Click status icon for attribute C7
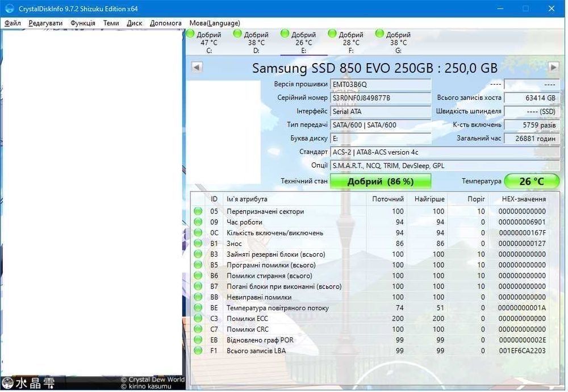Screen dimensions: 568x392 [x=198, y=329]
